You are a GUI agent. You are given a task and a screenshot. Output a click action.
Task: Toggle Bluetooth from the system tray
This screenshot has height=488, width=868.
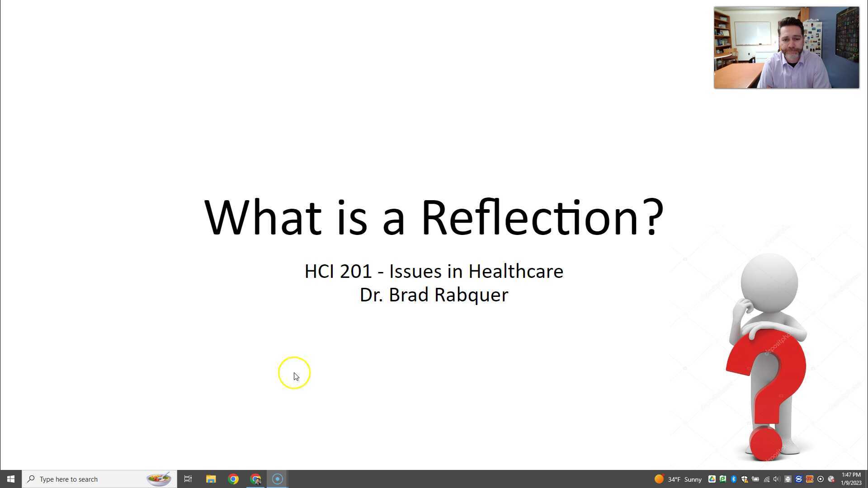pos(733,479)
